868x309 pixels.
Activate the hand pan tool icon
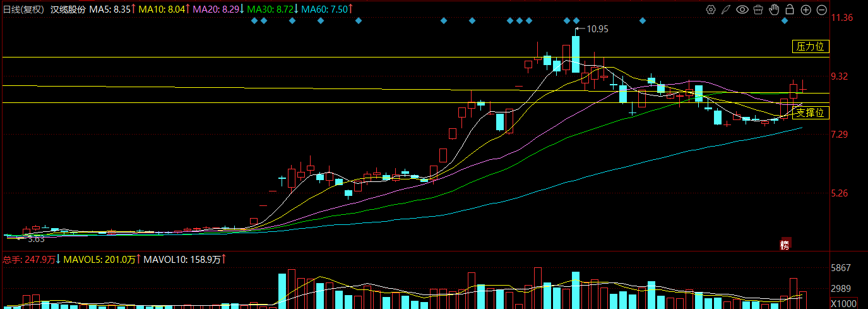(x=774, y=9)
